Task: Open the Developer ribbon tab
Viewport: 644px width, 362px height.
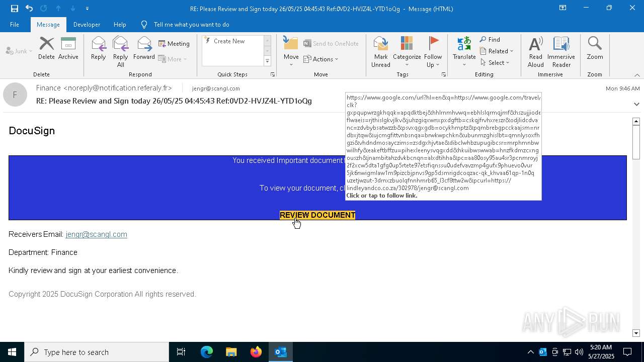Action: (87, 25)
